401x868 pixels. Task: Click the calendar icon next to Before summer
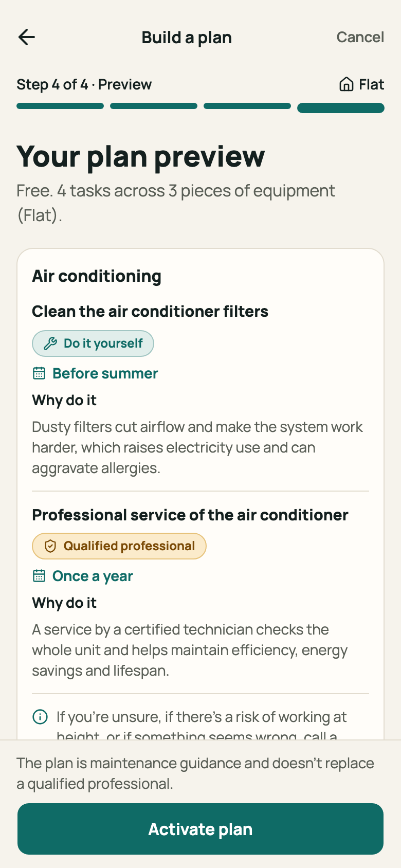click(39, 373)
